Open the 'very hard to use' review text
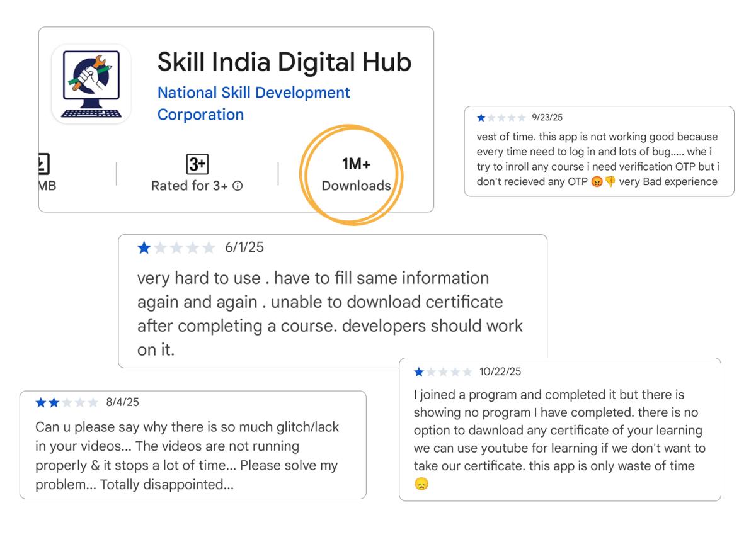The image size is (756, 537). (329, 314)
